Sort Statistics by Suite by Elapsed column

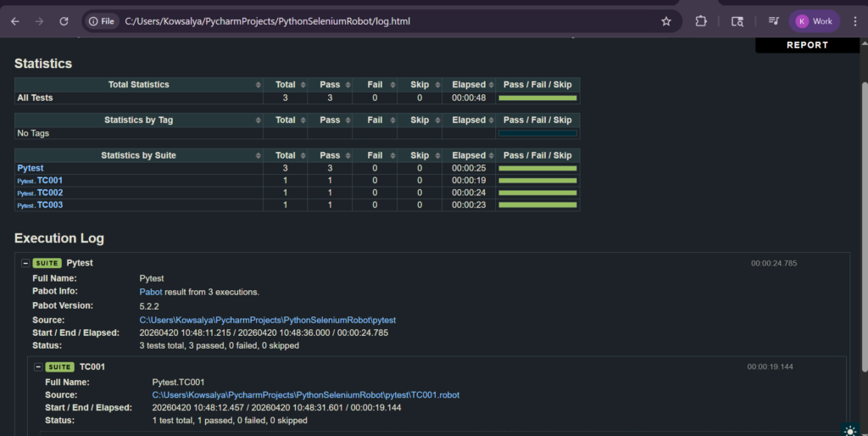coord(469,156)
